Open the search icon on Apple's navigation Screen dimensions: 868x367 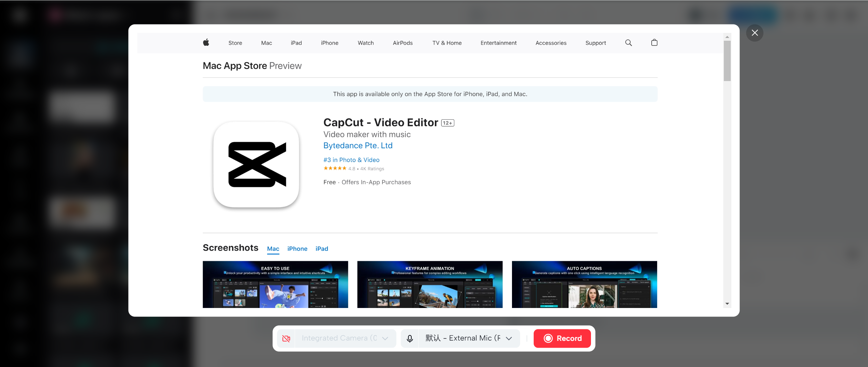628,43
